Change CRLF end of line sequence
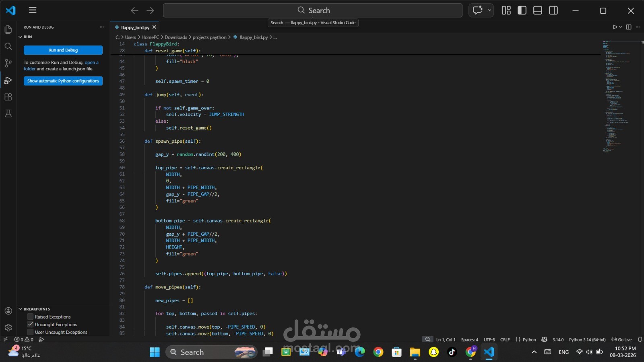Image resolution: width=644 pixels, height=362 pixels. tap(505, 339)
